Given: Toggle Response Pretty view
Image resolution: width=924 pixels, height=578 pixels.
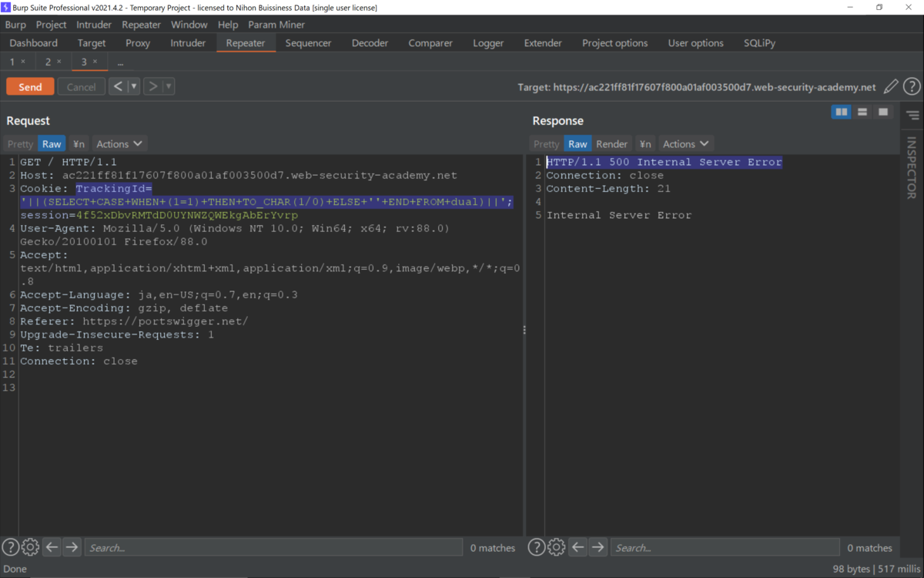Looking at the screenshot, I should (547, 144).
